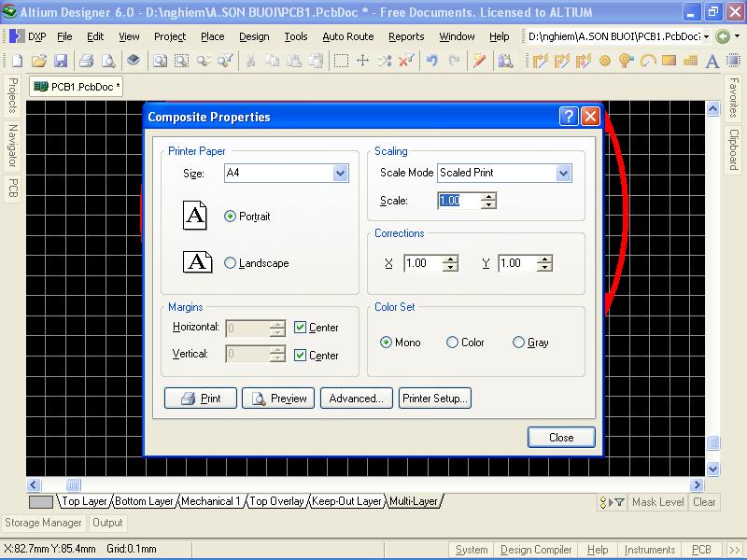Select the Place Arc tool icon
The height and width of the screenshot is (560, 747).
(648, 61)
